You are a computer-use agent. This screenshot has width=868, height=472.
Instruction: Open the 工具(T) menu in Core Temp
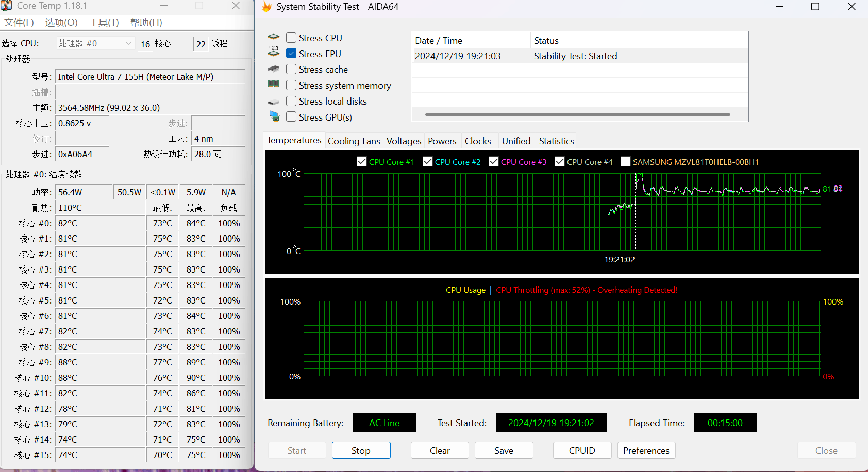pos(104,22)
